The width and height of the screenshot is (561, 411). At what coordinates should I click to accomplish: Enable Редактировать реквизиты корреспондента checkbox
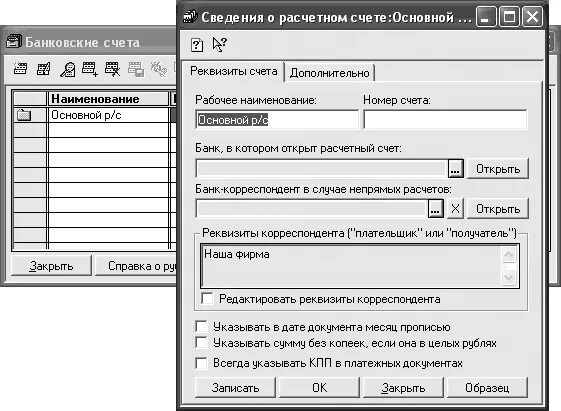click(x=207, y=298)
